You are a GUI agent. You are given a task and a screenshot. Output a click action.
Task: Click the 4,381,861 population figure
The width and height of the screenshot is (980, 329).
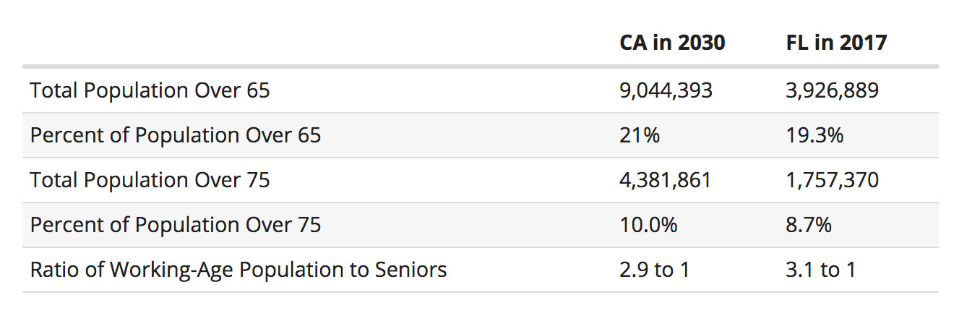(x=666, y=180)
